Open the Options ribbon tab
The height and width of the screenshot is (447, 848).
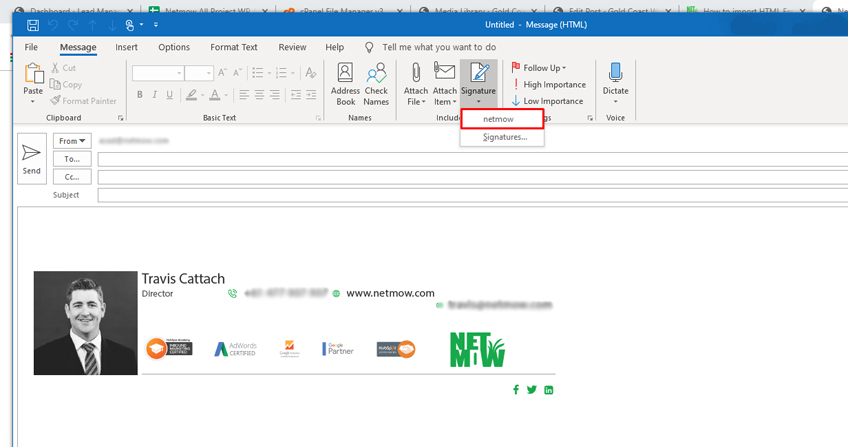[x=174, y=47]
